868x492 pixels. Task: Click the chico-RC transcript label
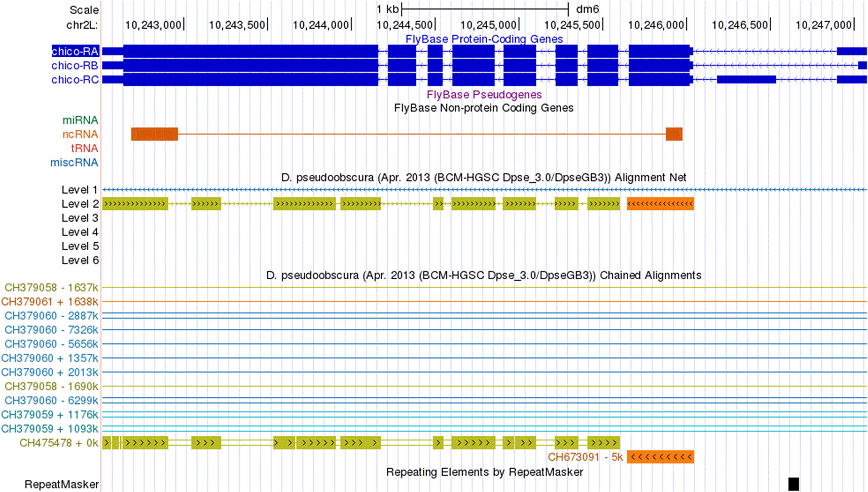75,80
